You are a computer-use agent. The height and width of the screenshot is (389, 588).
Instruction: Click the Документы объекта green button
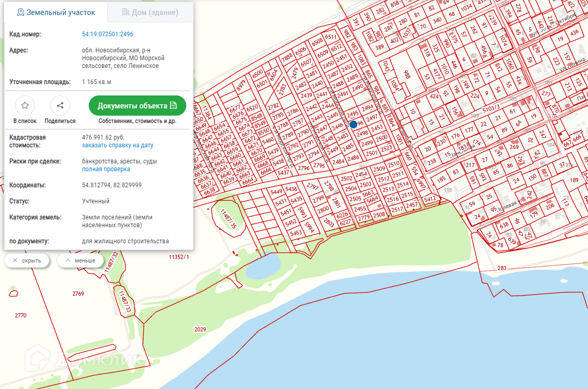(x=137, y=106)
